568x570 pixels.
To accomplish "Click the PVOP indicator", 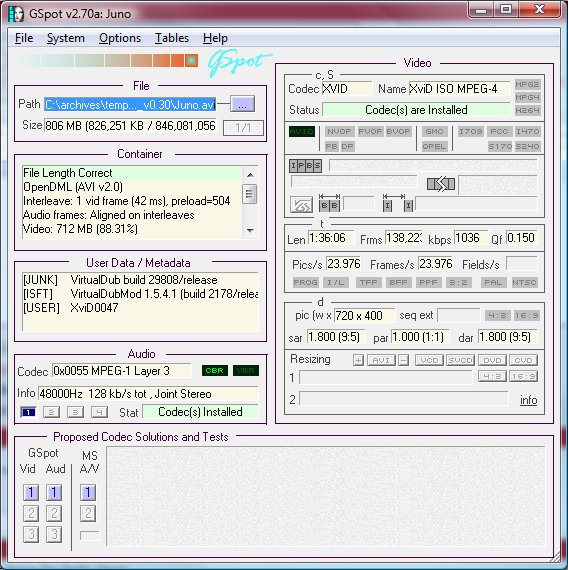I will 370,131.
